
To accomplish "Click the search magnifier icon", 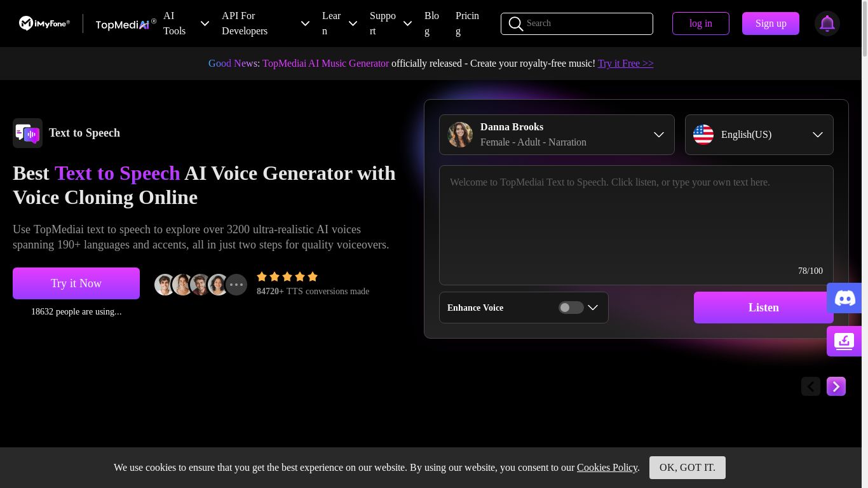I will (516, 24).
